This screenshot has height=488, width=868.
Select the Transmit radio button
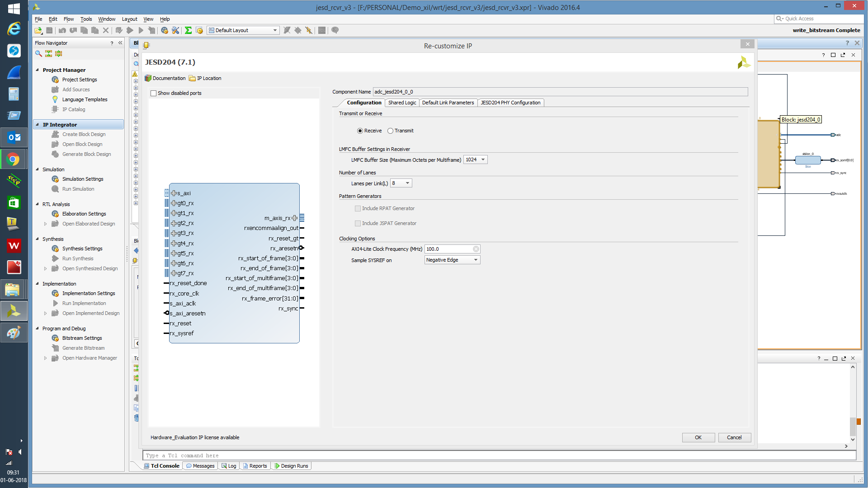coord(390,131)
